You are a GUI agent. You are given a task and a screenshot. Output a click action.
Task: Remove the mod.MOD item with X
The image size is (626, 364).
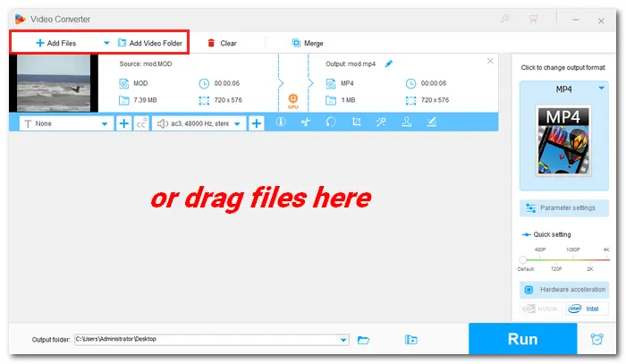[490, 61]
